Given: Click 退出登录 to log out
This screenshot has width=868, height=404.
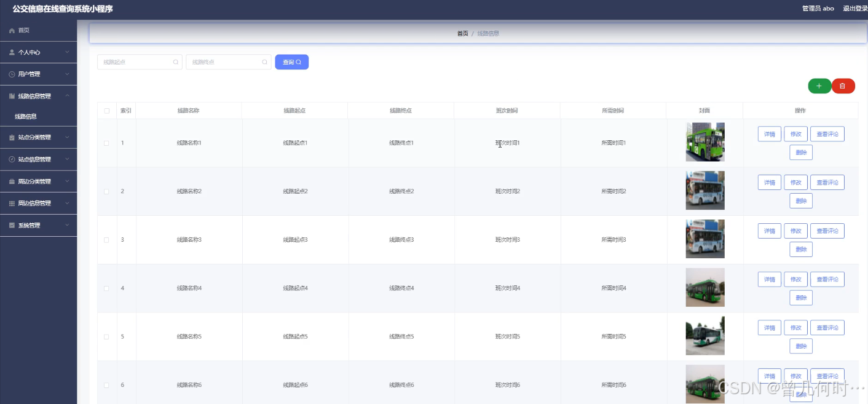Looking at the screenshot, I should tap(855, 9).
